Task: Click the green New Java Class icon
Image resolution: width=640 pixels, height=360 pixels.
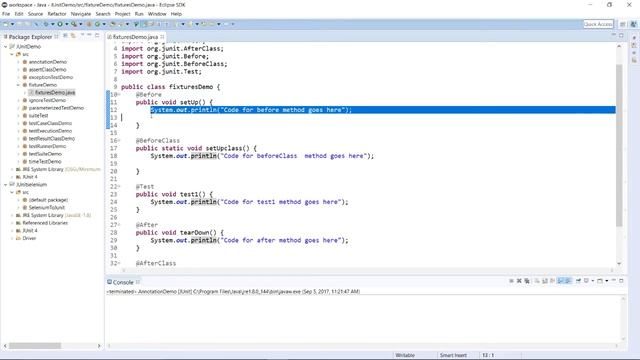Action: click(x=97, y=24)
